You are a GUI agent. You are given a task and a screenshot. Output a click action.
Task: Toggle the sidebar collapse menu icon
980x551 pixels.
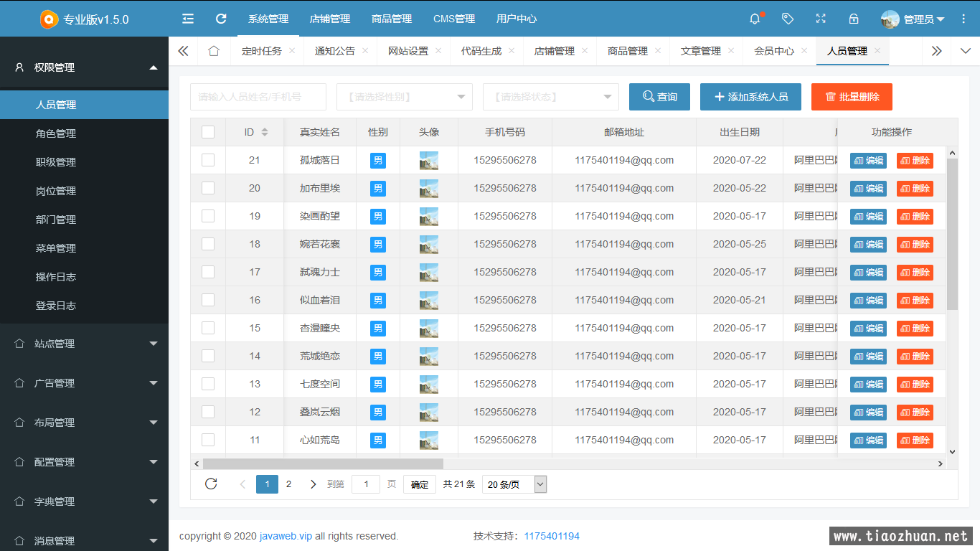[188, 19]
